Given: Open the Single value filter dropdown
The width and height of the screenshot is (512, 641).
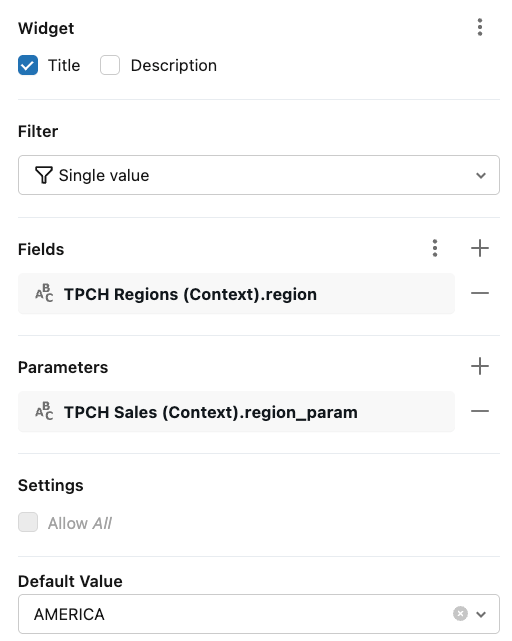Looking at the screenshot, I should (x=259, y=175).
